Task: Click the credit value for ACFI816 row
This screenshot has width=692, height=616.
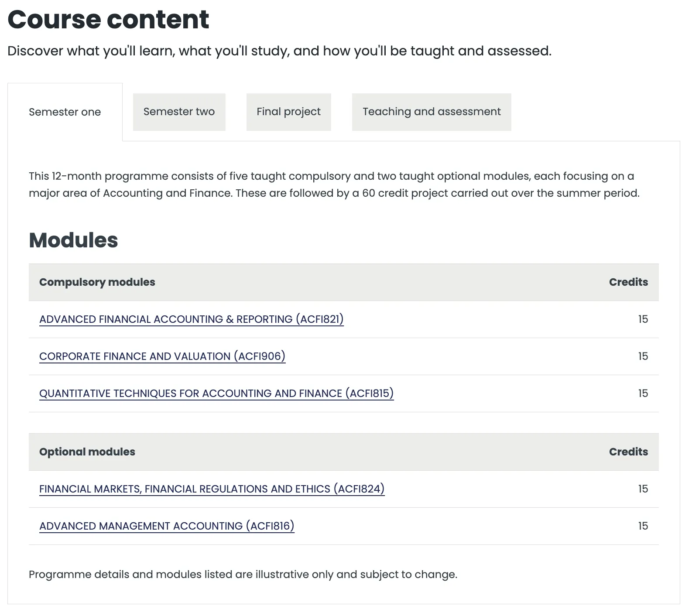Action: click(643, 526)
